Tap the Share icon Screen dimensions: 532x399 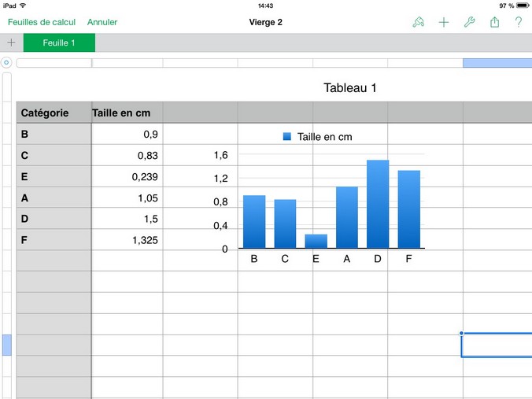[x=494, y=22]
